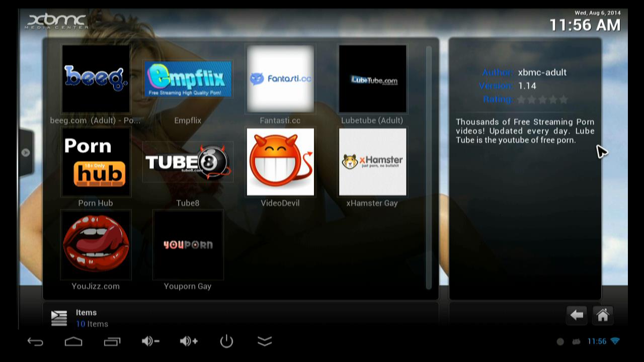Viewport: 644px width, 362px height.
Task: Select the Porn Hub add-on icon
Action: 96,162
